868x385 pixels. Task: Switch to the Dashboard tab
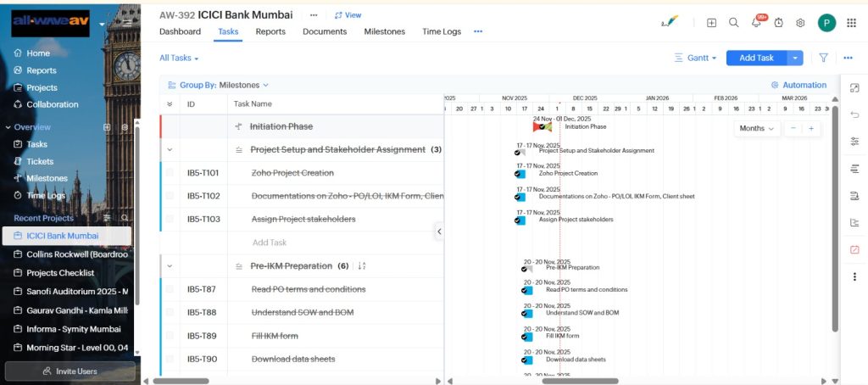pos(180,31)
